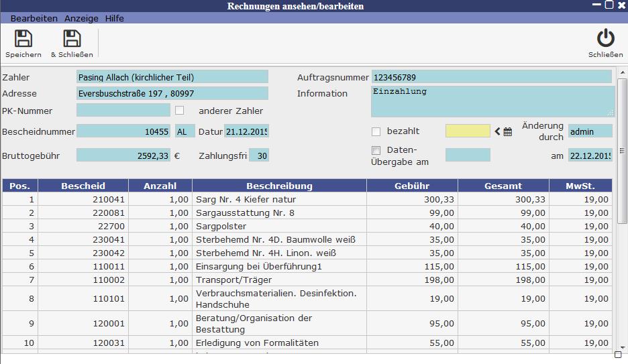
Task: Open the Anzeige menu
Action: [x=81, y=19]
